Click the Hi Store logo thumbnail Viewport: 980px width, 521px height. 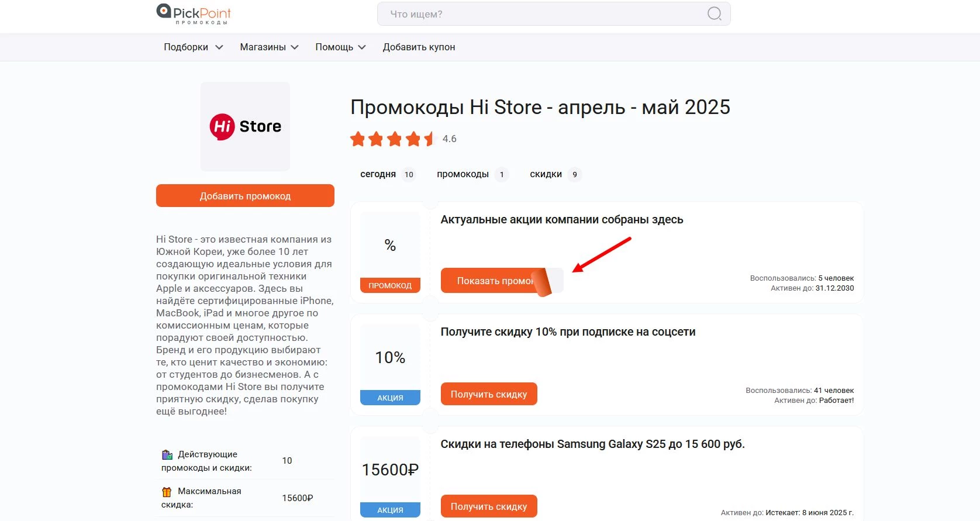coord(245,126)
